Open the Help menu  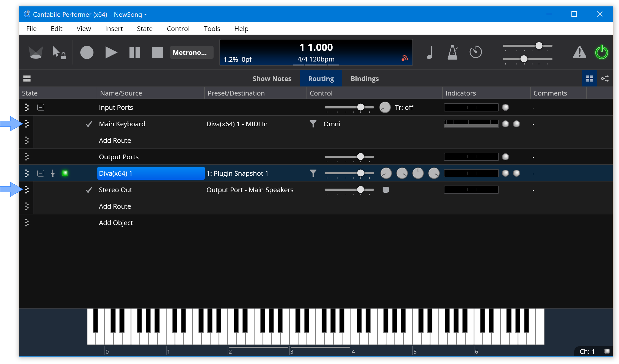[x=241, y=29]
